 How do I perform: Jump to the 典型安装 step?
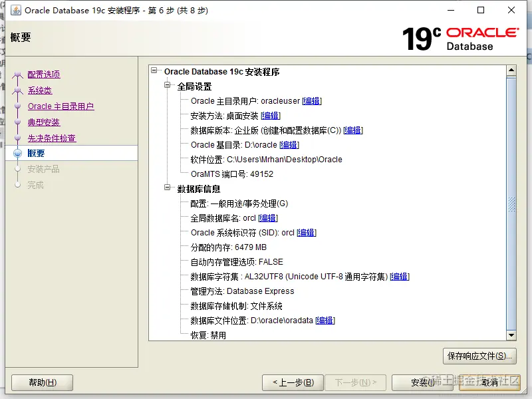point(44,122)
